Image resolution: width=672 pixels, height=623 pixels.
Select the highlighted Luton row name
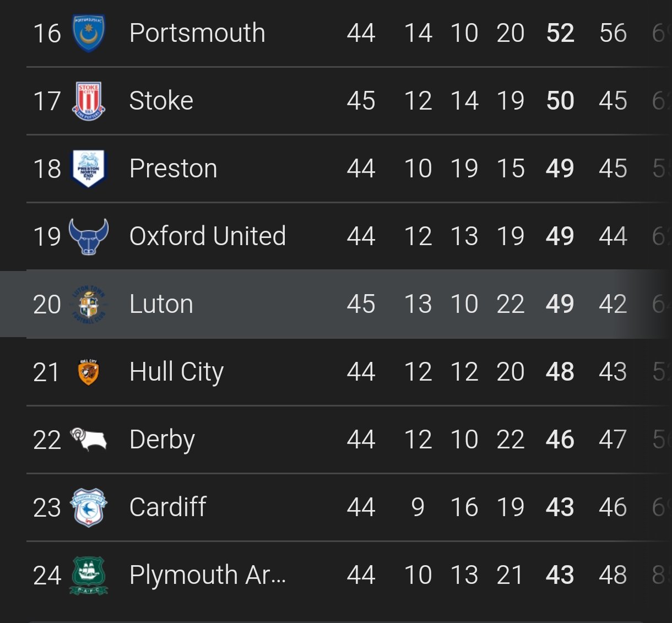(161, 304)
